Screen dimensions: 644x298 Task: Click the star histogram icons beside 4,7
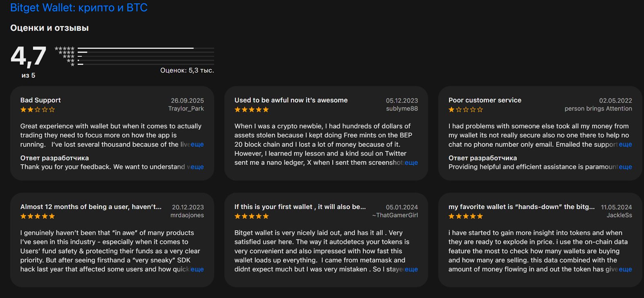point(65,56)
